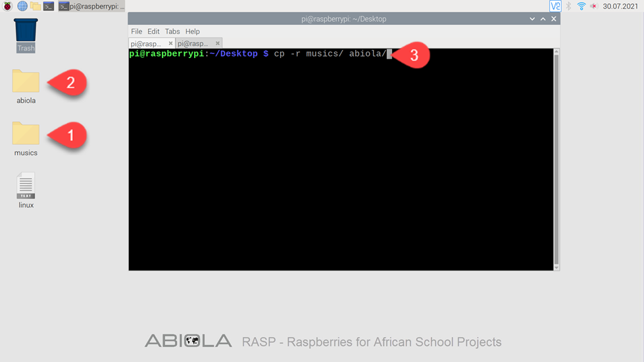Viewport: 644px width, 362px height.
Task: Launch the web browser globe icon
Action: click(x=22, y=6)
